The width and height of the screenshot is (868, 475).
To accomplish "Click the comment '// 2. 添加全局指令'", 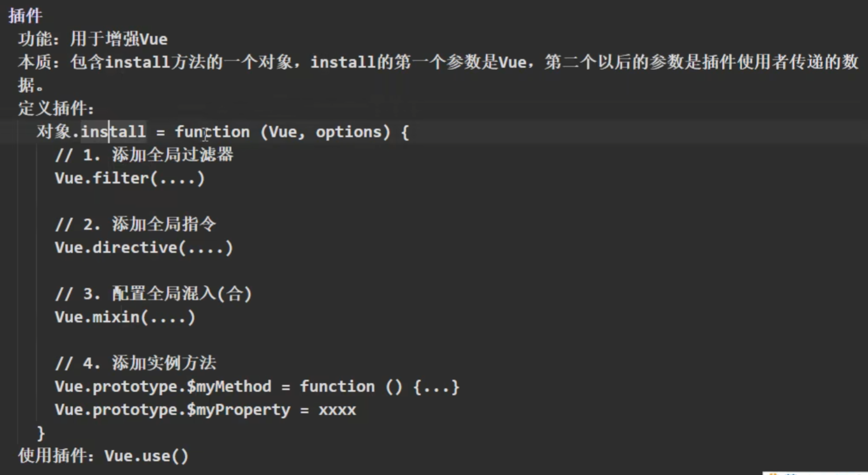I will 135,225.
